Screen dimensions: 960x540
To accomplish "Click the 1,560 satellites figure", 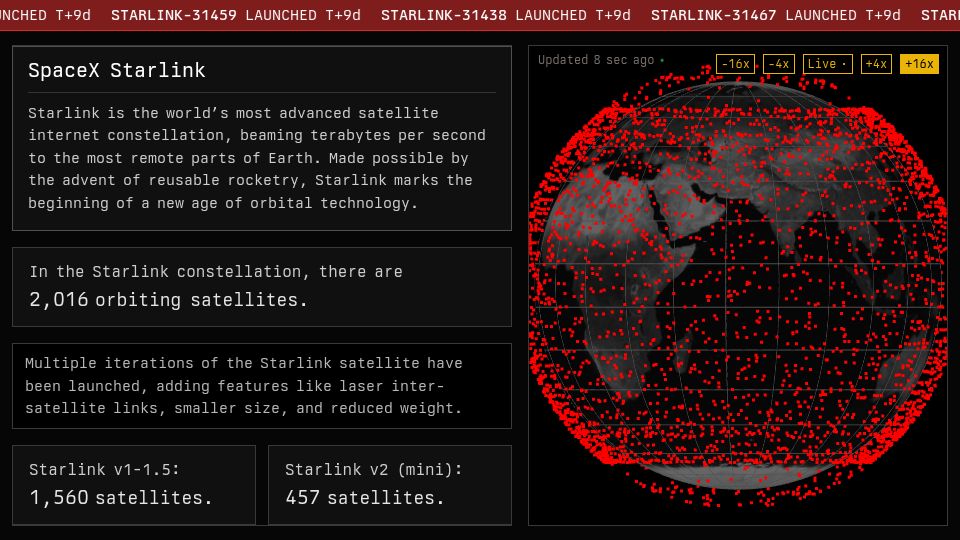I will tap(121, 497).
